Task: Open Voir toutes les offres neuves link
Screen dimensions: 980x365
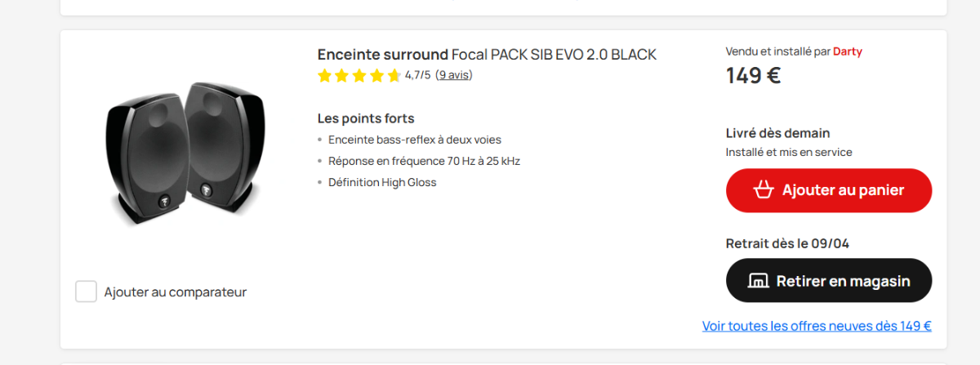Action: coord(817,326)
